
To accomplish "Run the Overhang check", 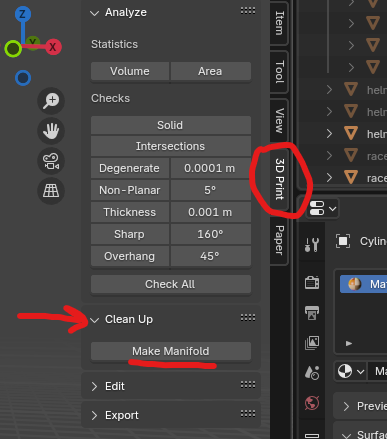I will pyautogui.click(x=130, y=256).
